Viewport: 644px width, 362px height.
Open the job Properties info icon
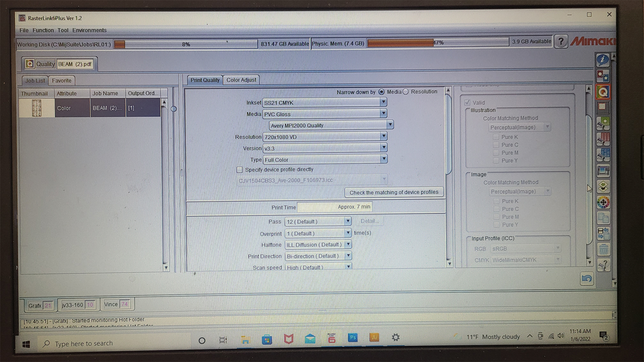coord(602,60)
